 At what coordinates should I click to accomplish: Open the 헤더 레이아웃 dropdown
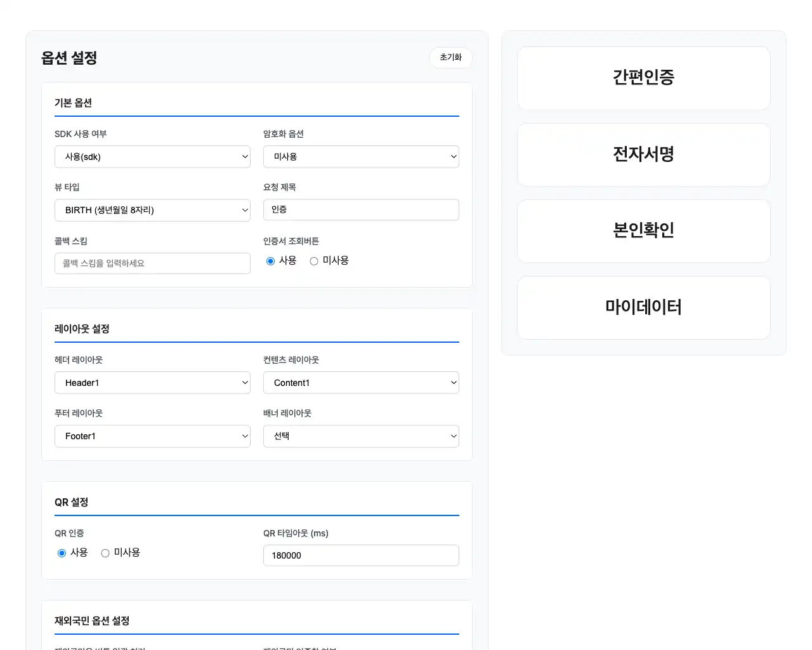tap(152, 382)
